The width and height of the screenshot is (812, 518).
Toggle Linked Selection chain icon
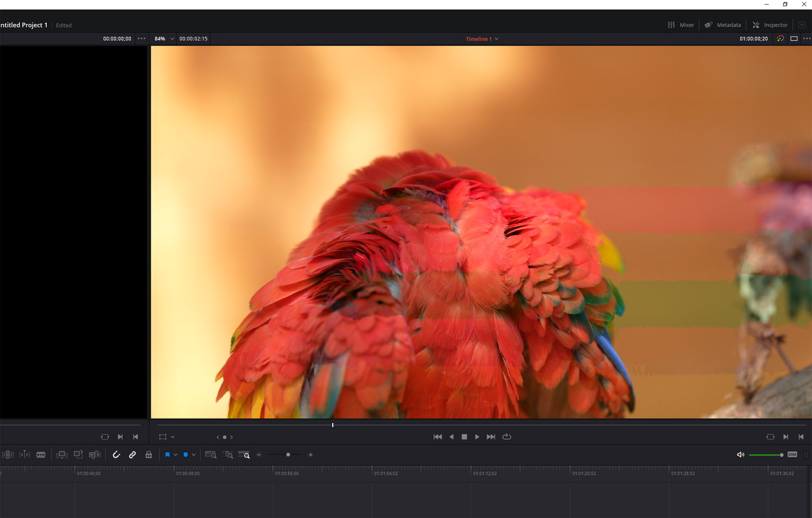pyautogui.click(x=132, y=455)
